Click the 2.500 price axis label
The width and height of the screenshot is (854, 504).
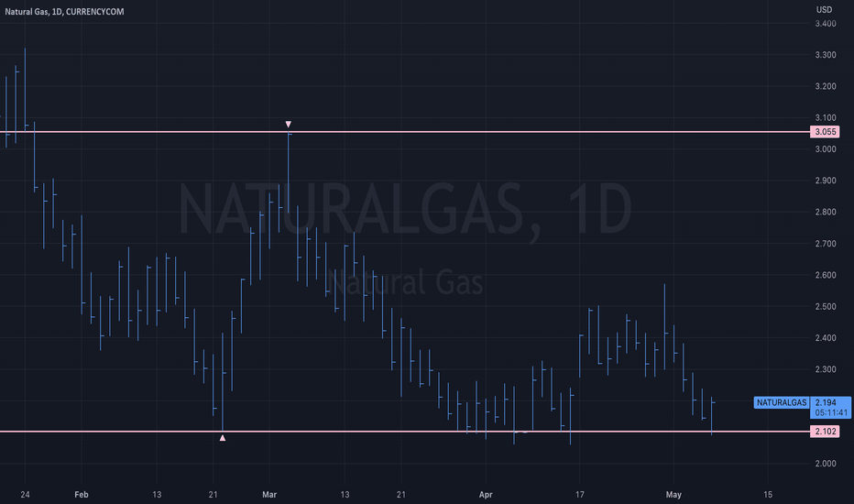point(825,306)
